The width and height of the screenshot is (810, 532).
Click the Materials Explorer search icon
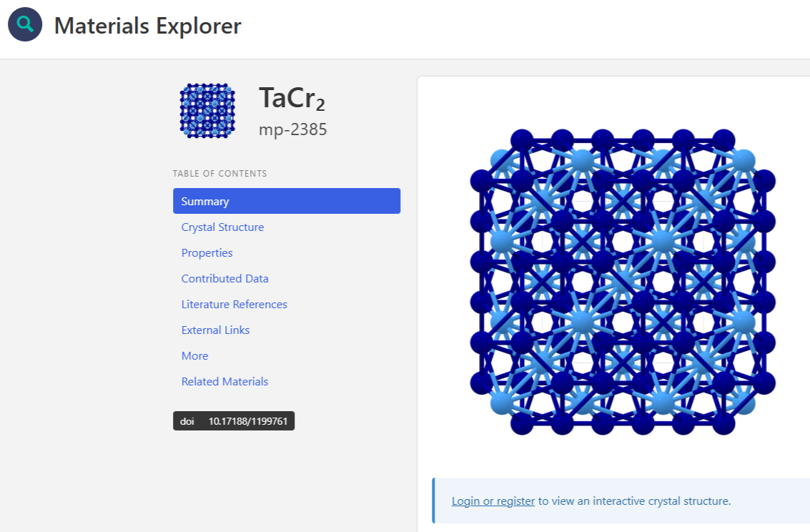tap(25, 24)
